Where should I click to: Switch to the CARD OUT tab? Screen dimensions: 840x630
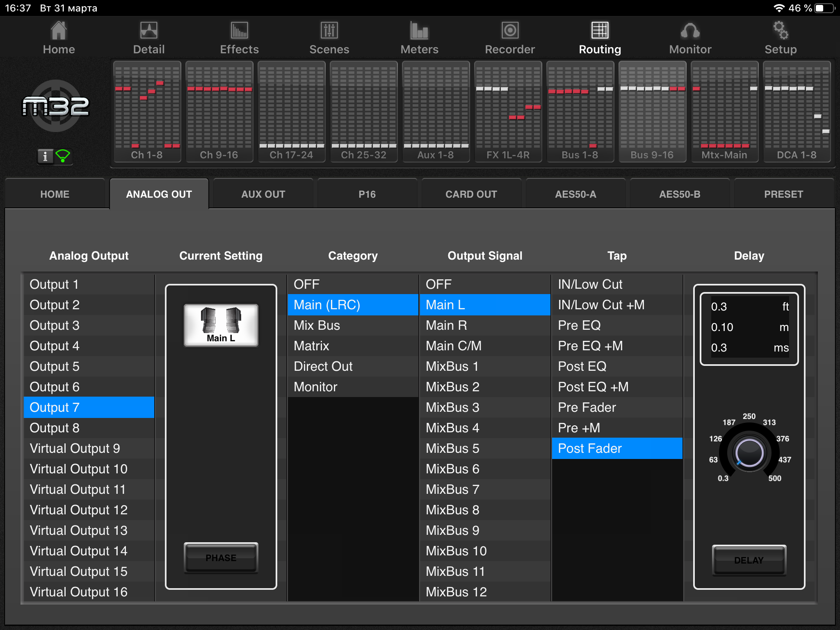pyautogui.click(x=471, y=194)
